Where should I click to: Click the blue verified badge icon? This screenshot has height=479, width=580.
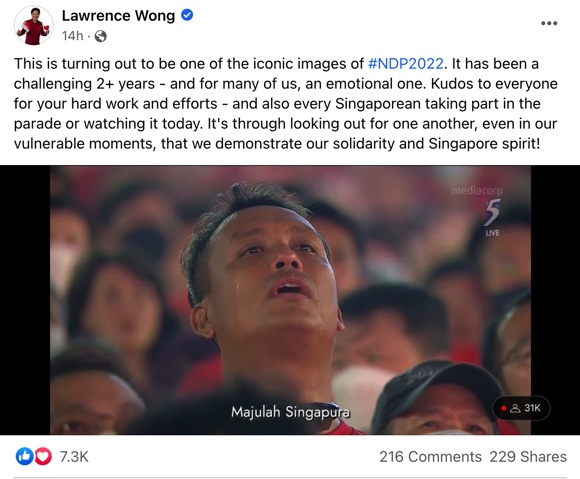pyautogui.click(x=187, y=15)
